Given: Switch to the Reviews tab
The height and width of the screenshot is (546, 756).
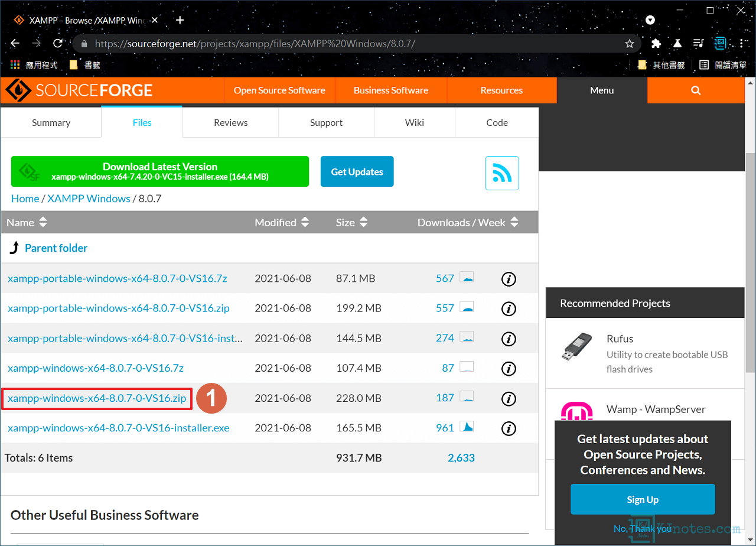Looking at the screenshot, I should [x=230, y=123].
